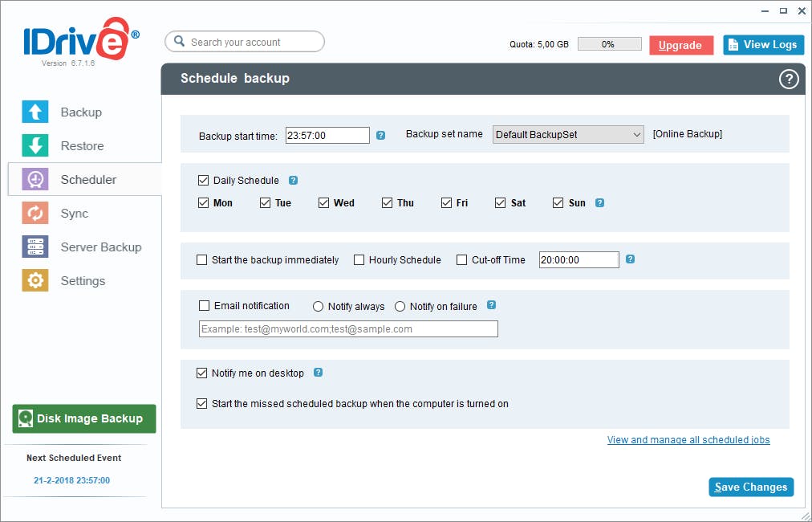Expand the Backup set name dropdown

[x=637, y=135]
